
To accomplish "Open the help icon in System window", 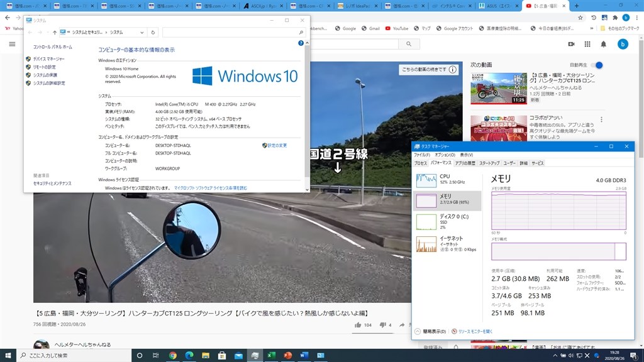I will (301, 43).
